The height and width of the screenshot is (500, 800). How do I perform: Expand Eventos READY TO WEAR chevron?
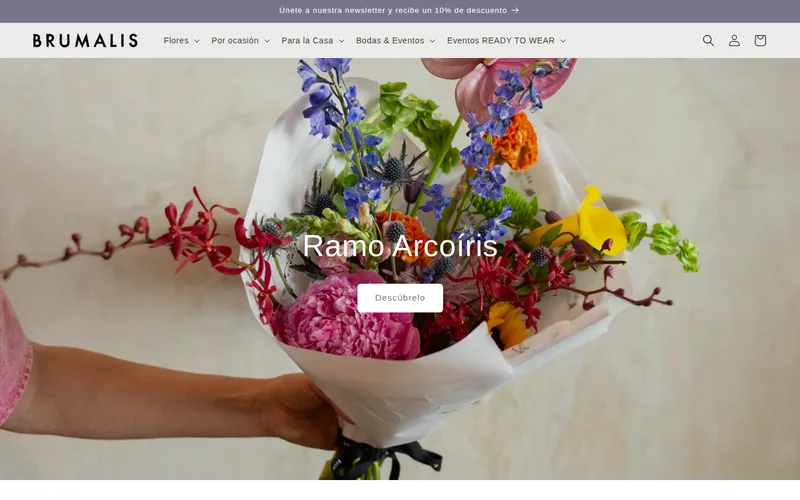coord(563,41)
